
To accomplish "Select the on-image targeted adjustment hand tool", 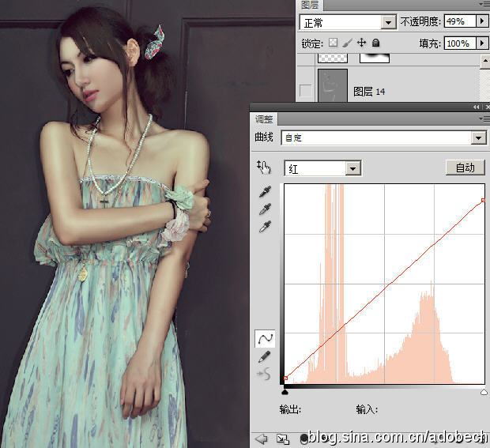I will pyautogui.click(x=264, y=167).
